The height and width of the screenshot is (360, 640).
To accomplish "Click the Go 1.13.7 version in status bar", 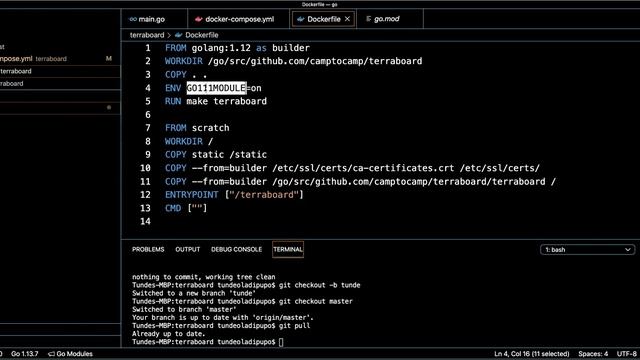I will 25,354.
